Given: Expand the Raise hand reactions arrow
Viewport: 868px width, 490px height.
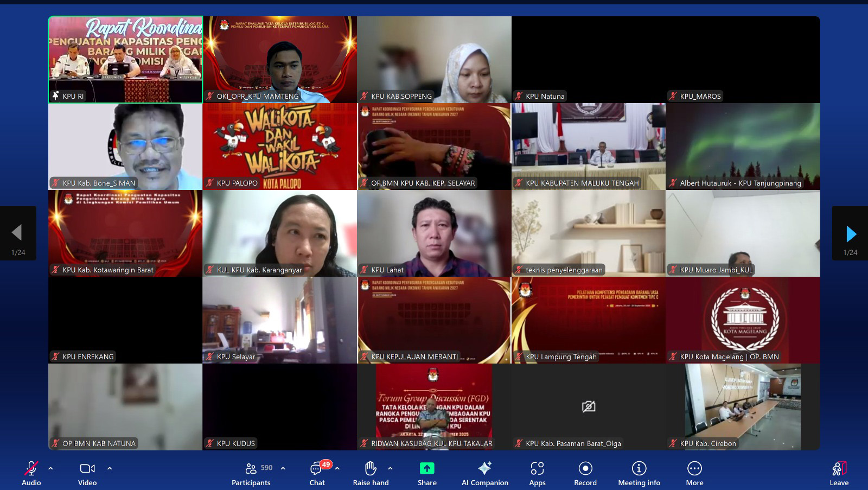Looking at the screenshot, I should coord(390,468).
